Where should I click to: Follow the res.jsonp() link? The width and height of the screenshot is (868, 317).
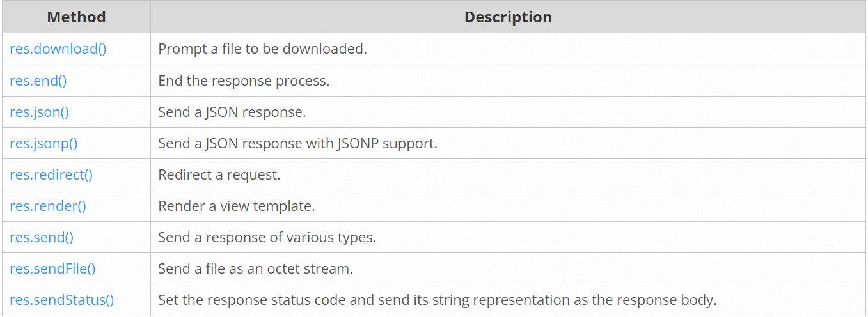(43, 143)
